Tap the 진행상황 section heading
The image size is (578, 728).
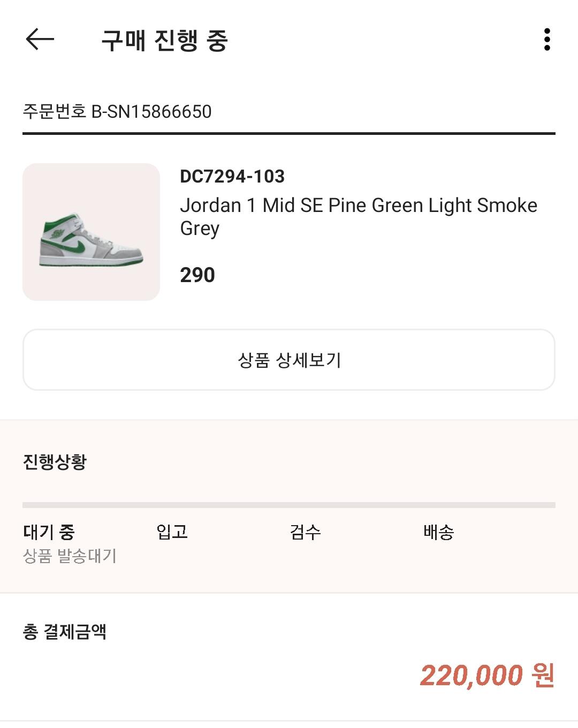click(x=55, y=461)
